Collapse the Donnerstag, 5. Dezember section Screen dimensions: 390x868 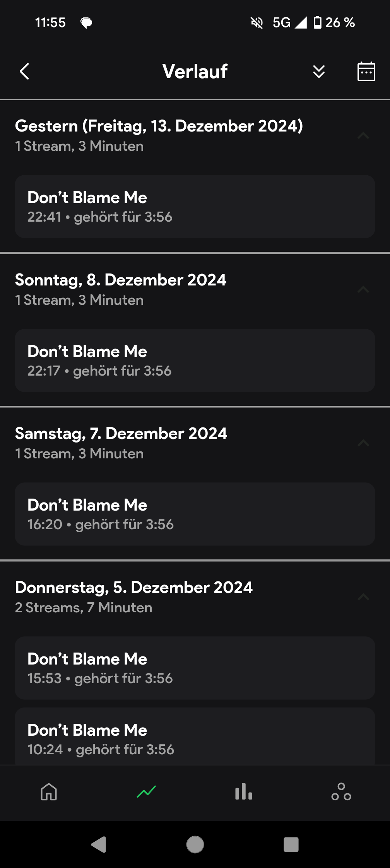click(x=363, y=597)
